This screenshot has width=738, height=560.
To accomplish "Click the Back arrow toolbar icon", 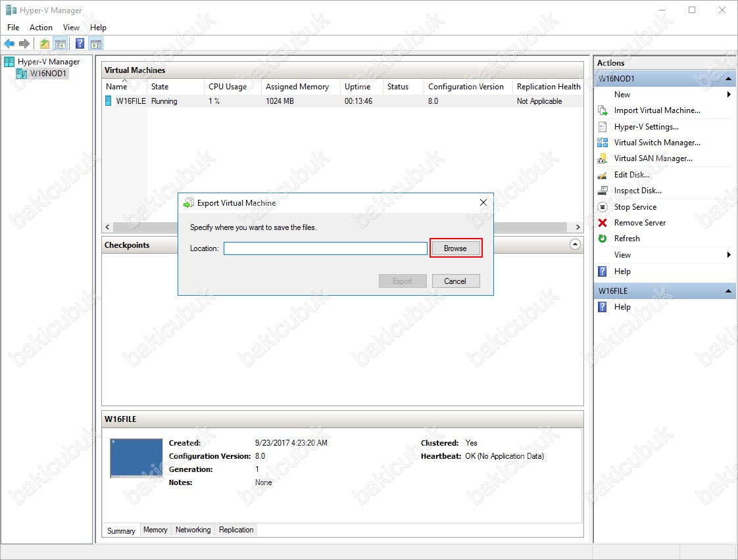I will pos(9,44).
